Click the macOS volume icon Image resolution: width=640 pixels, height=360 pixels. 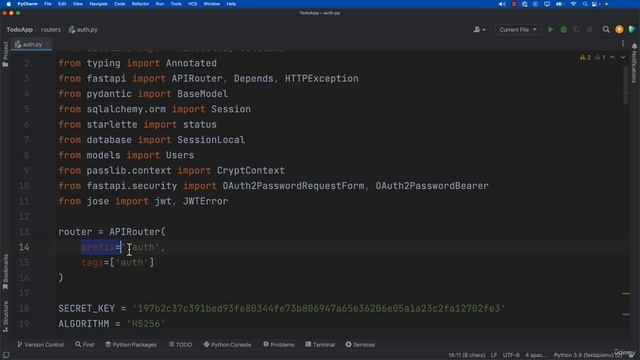pos(502,4)
